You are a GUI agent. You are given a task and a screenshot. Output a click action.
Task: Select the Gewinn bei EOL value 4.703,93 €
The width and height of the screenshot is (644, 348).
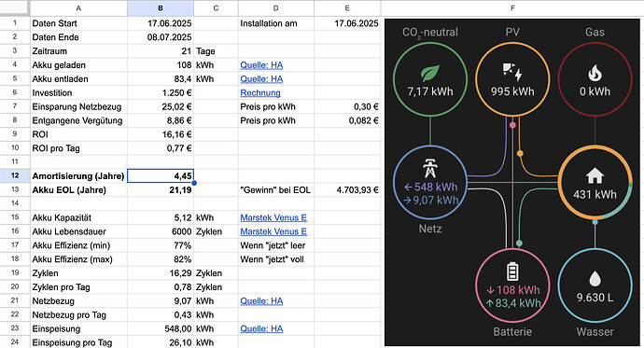pos(347,190)
